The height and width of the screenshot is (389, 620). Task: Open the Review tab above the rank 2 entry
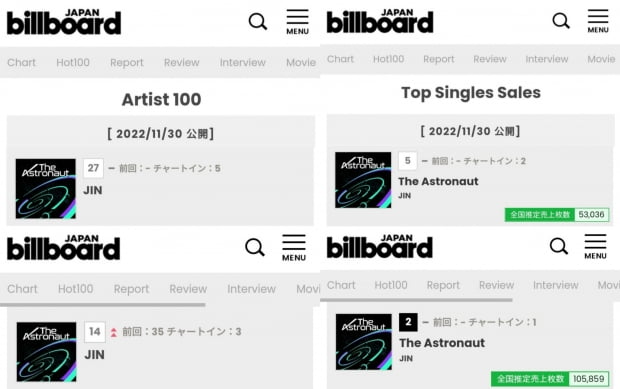click(x=497, y=285)
